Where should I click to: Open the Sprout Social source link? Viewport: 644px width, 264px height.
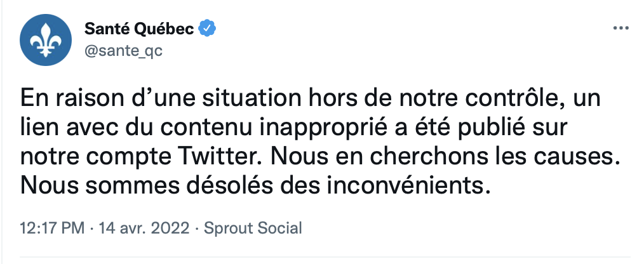pyautogui.click(x=253, y=228)
